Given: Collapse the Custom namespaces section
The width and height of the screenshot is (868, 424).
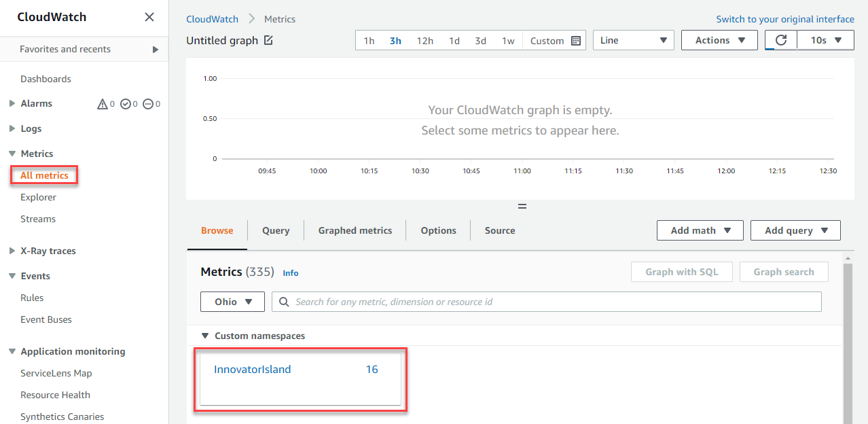Looking at the screenshot, I should [205, 336].
